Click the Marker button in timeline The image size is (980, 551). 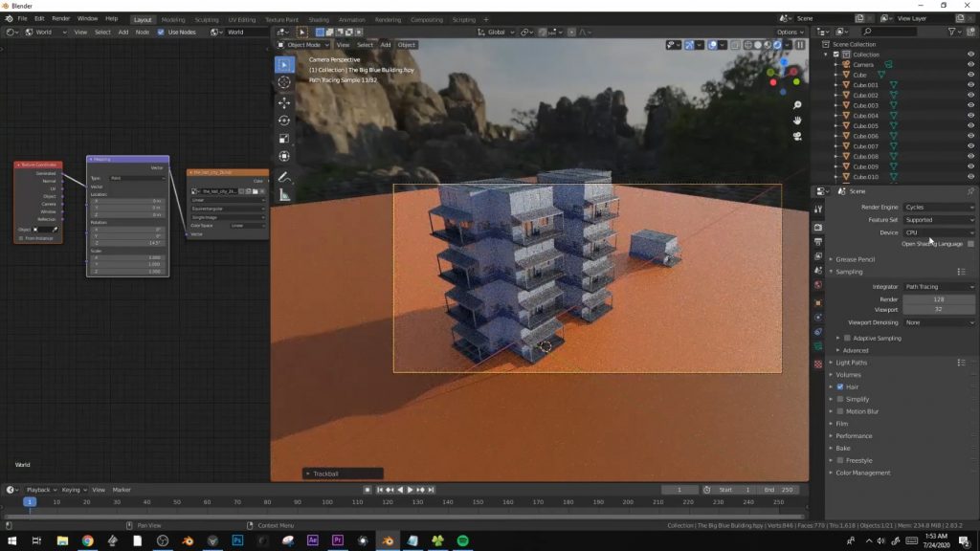point(122,490)
